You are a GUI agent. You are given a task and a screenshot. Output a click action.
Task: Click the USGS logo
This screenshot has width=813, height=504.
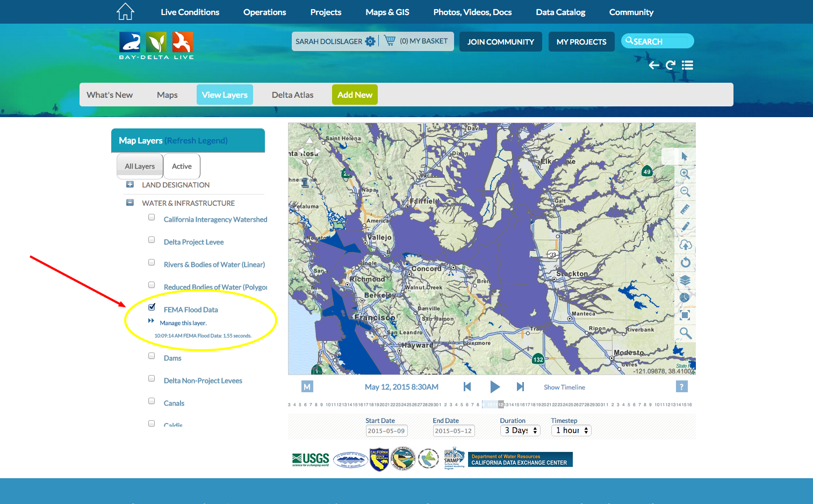click(311, 459)
